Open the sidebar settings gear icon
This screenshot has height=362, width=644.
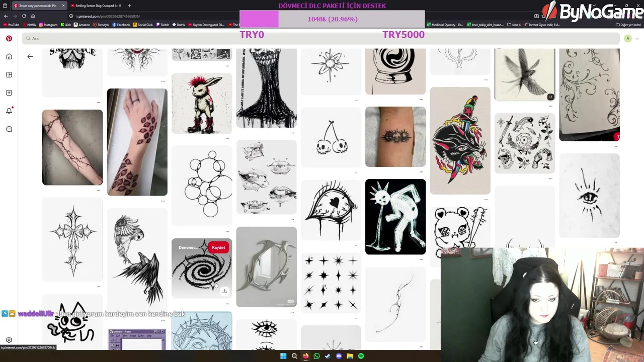click(9, 340)
